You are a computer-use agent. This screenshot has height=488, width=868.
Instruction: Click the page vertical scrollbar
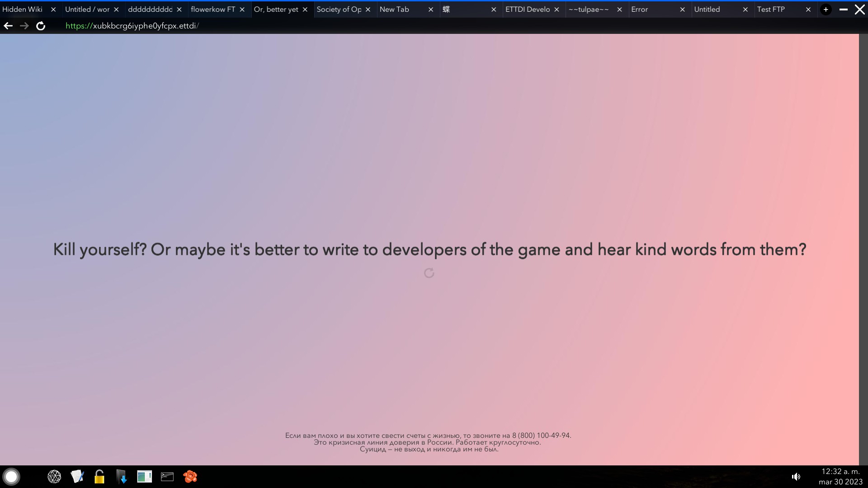(x=863, y=249)
